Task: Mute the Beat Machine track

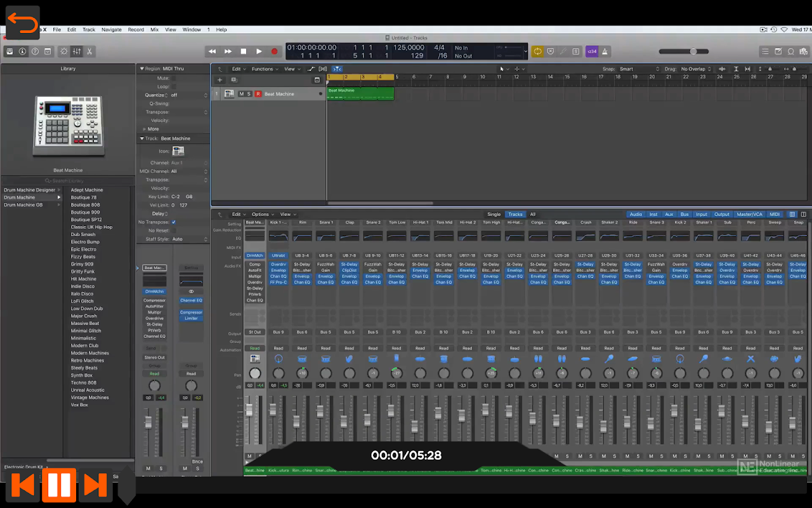Action: click(241, 94)
